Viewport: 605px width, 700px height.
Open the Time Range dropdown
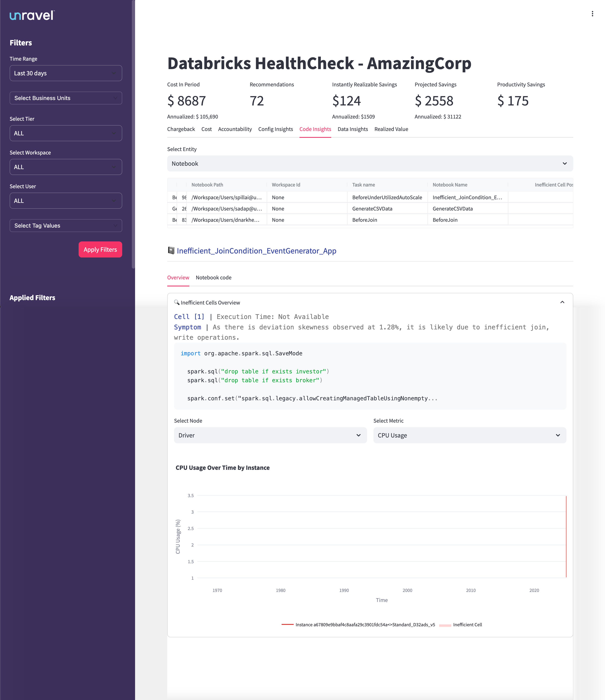click(x=66, y=73)
